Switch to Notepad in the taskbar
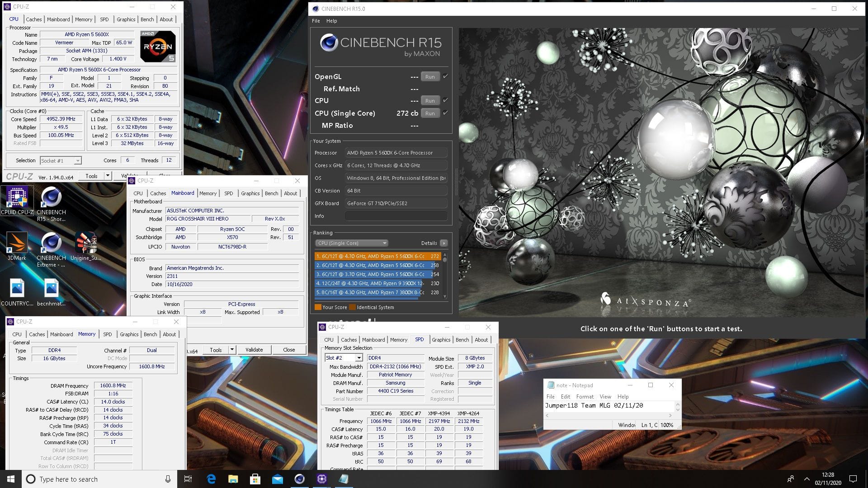This screenshot has width=868, height=488. [x=344, y=479]
